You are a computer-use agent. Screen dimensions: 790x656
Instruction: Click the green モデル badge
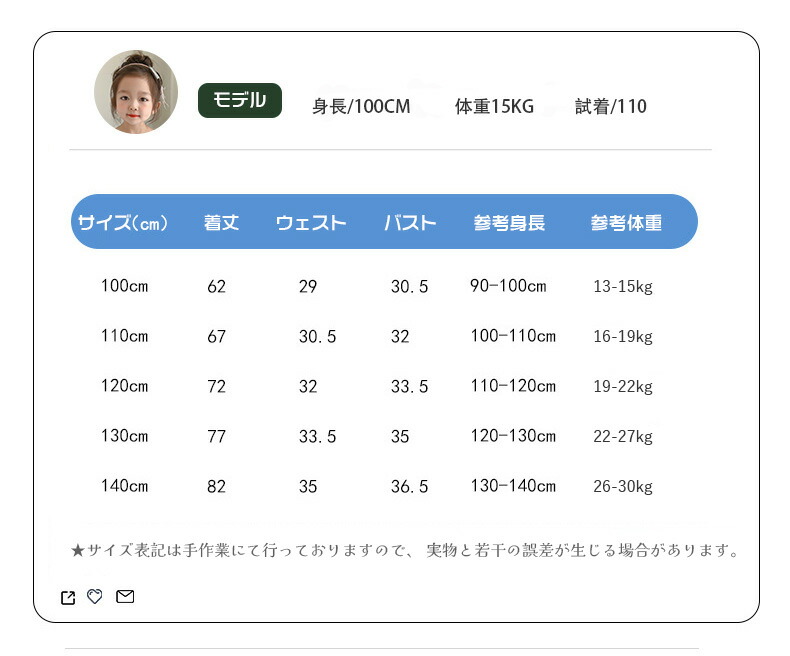240,101
